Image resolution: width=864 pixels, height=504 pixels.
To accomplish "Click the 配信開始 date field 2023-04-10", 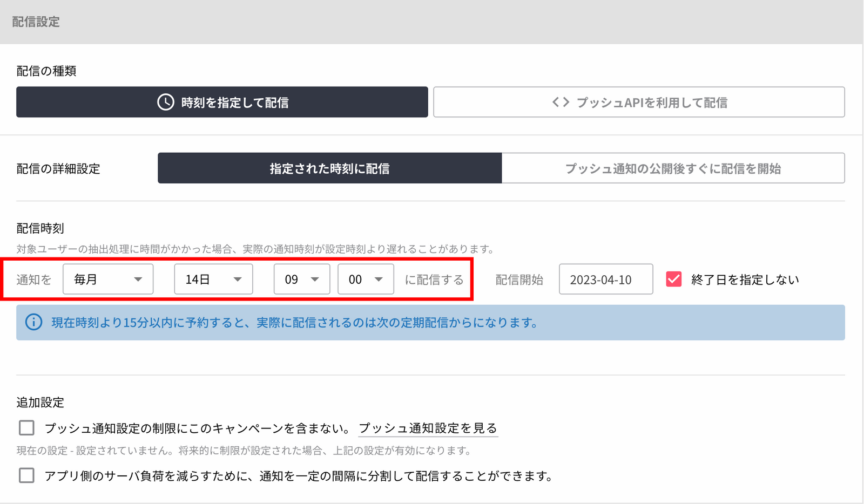I will pos(606,279).
